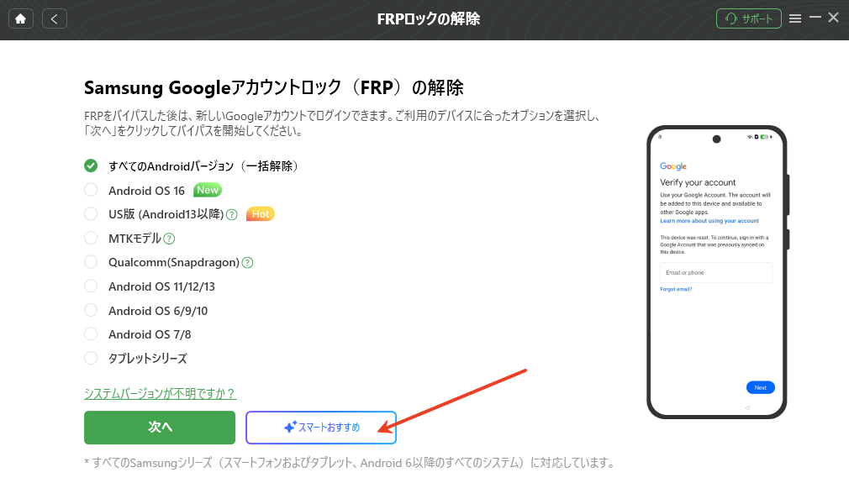The height and width of the screenshot is (504, 849).
Task: Select すべてのAndroidバージョン radio option
Action: [x=91, y=166]
